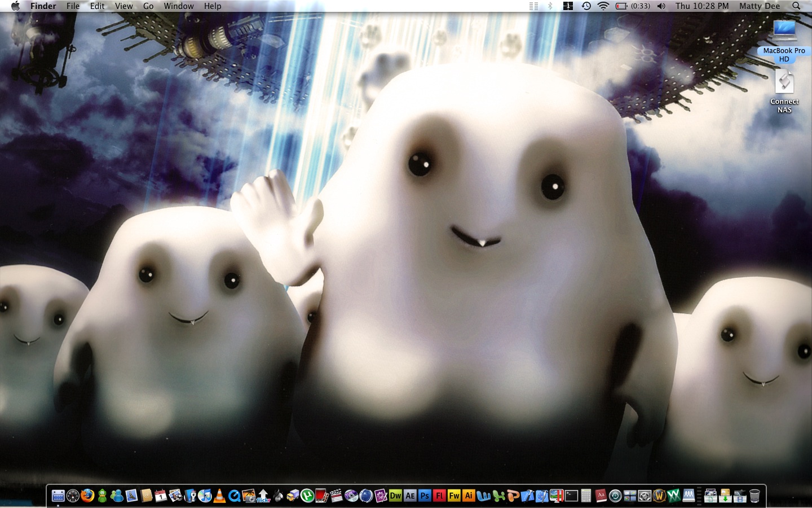Open Downloads stack in the Dock
The height and width of the screenshot is (508, 812).
click(725, 496)
